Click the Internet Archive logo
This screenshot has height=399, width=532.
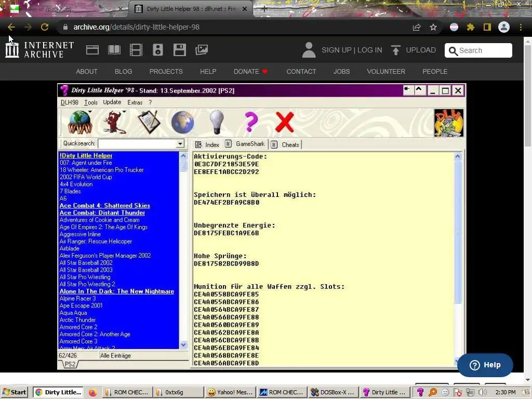click(39, 49)
